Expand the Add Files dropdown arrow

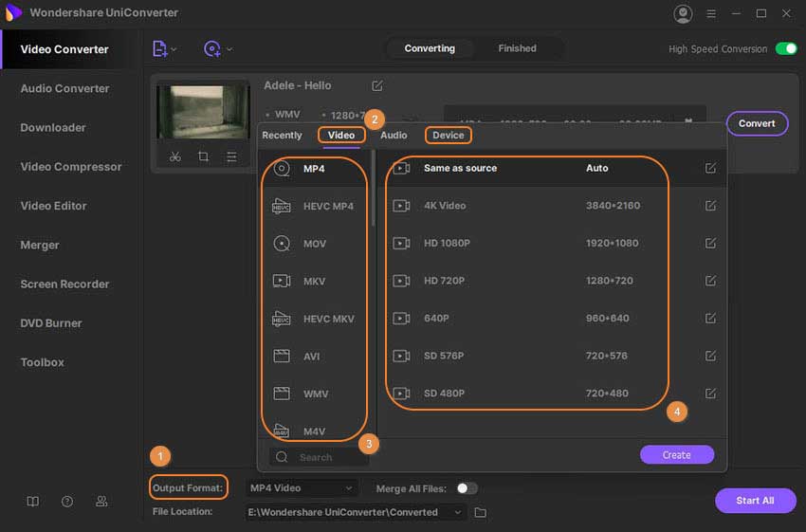click(174, 49)
